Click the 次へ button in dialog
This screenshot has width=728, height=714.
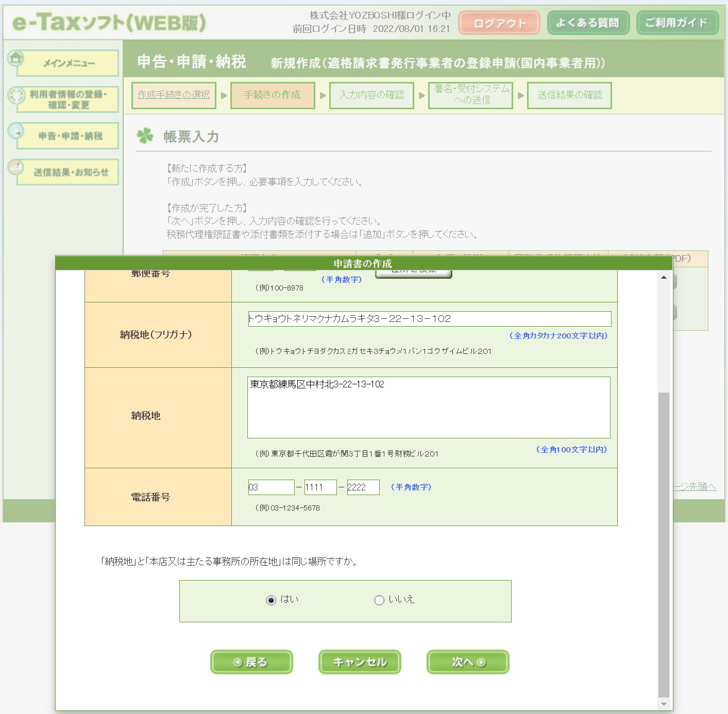click(x=468, y=662)
